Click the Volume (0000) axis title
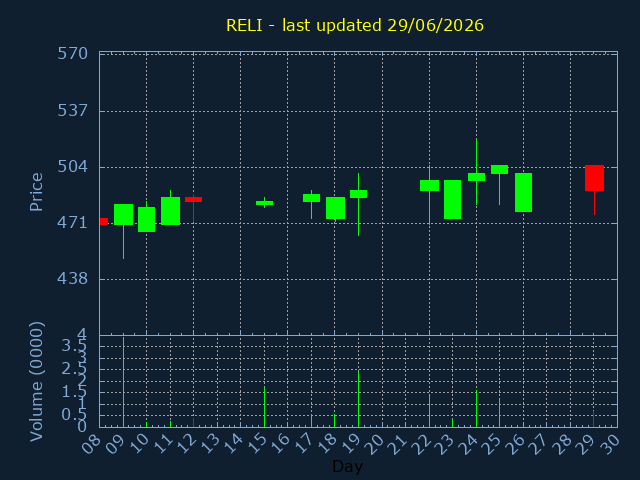The image size is (640, 480). tap(36, 382)
